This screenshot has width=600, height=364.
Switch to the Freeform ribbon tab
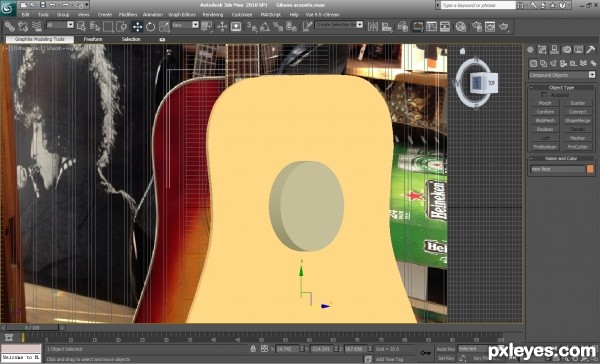[x=93, y=39]
